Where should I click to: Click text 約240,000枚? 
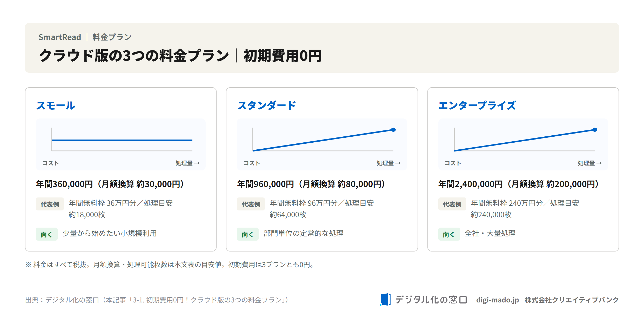click(491, 215)
